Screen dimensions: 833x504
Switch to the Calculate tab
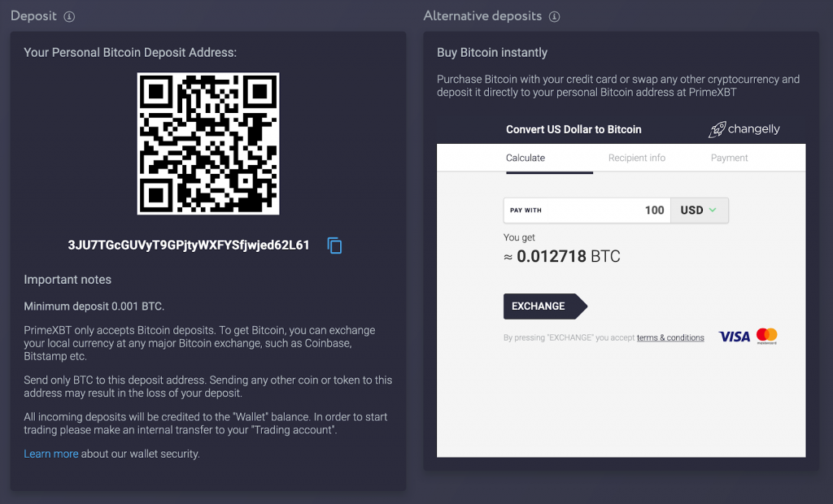tap(526, 158)
